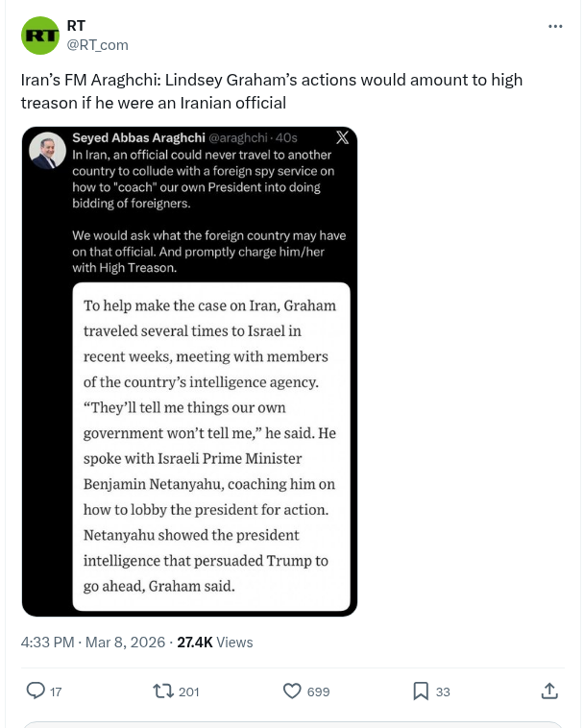Open the embedded Araghchi post screenshot image
The width and height of the screenshot is (584, 728).
coord(189,432)
